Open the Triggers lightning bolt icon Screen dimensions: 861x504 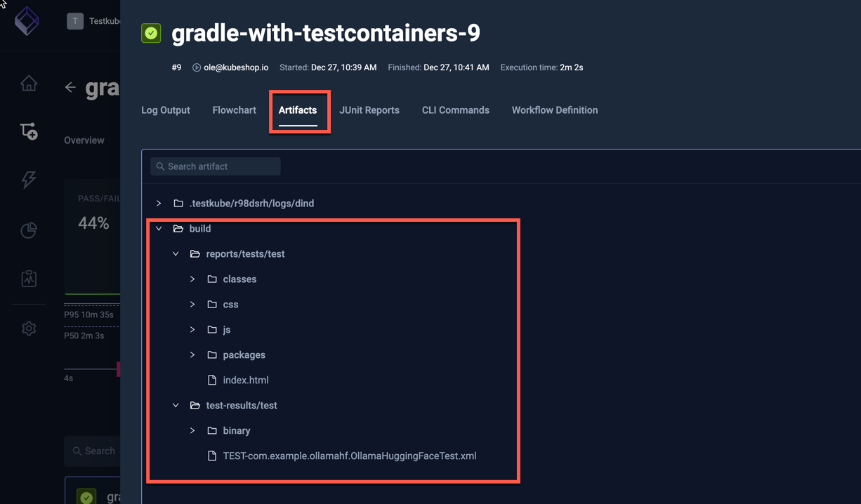(x=28, y=180)
